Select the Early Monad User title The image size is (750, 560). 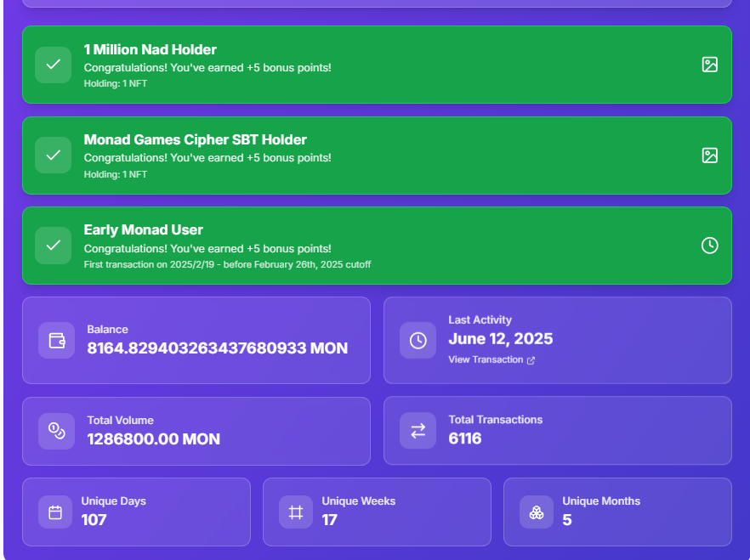(144, 229)
